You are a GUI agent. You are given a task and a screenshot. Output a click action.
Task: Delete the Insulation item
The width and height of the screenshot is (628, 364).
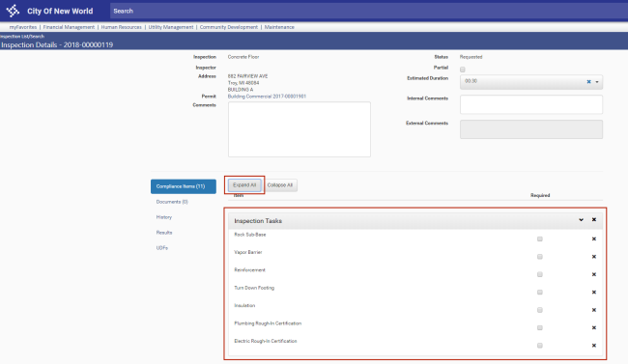594,310
